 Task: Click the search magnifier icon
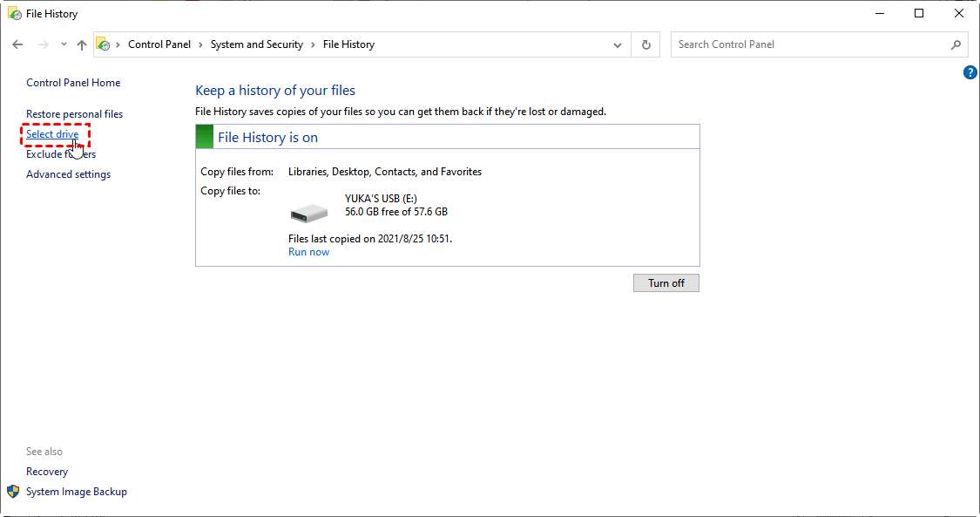click(x=956, y=44)
